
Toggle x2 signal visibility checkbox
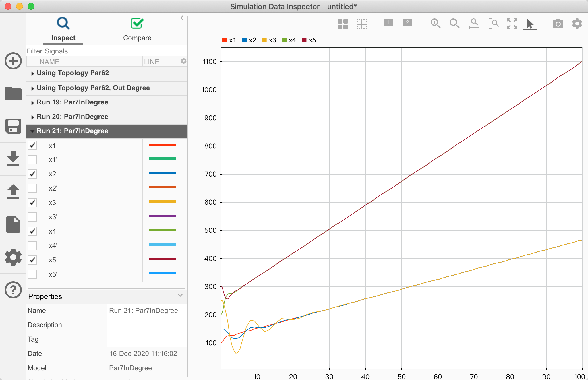coord(33,173)
